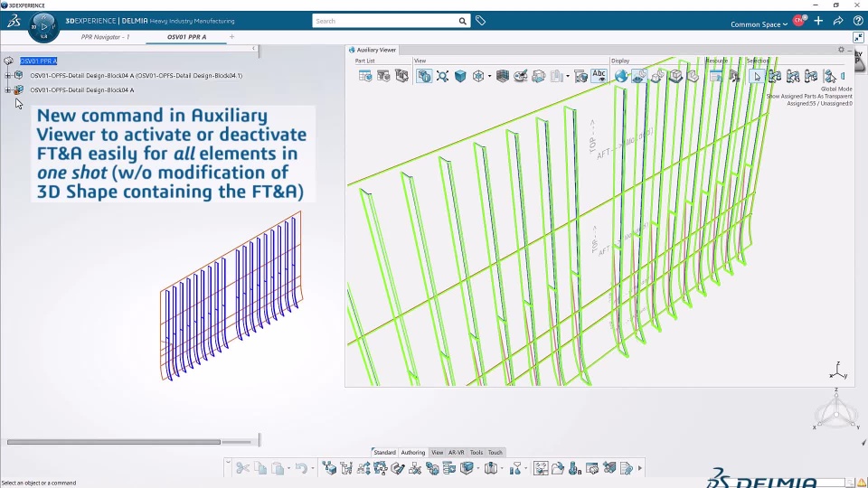Open the wireframe cube view dropdown arrow
This screenshot has height=488, width=868.
(489, 76)
